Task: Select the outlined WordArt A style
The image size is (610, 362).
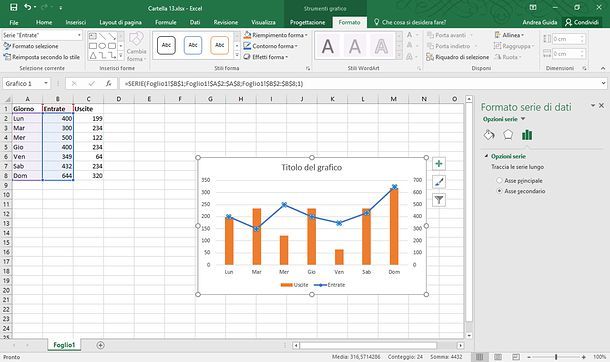Action: tap(381, 47)
